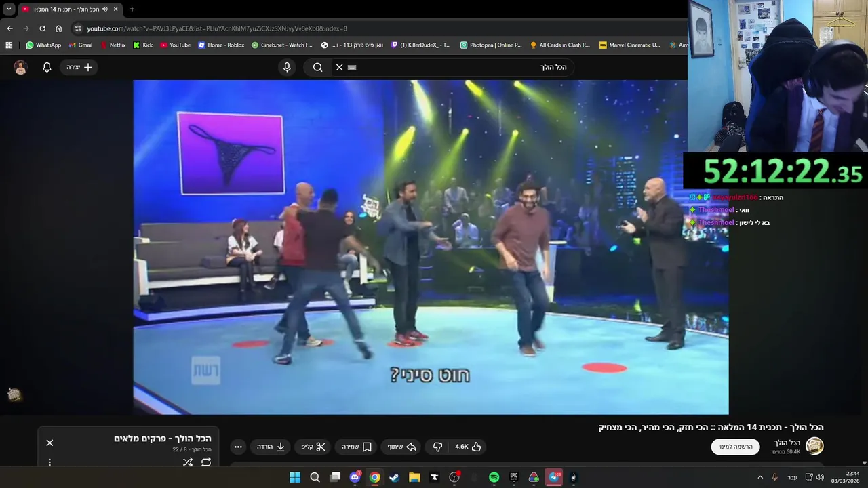This screenshot has width=868, height=488.
Task: Create a clip (קליפ)
Action: click(x=313, y=447)
